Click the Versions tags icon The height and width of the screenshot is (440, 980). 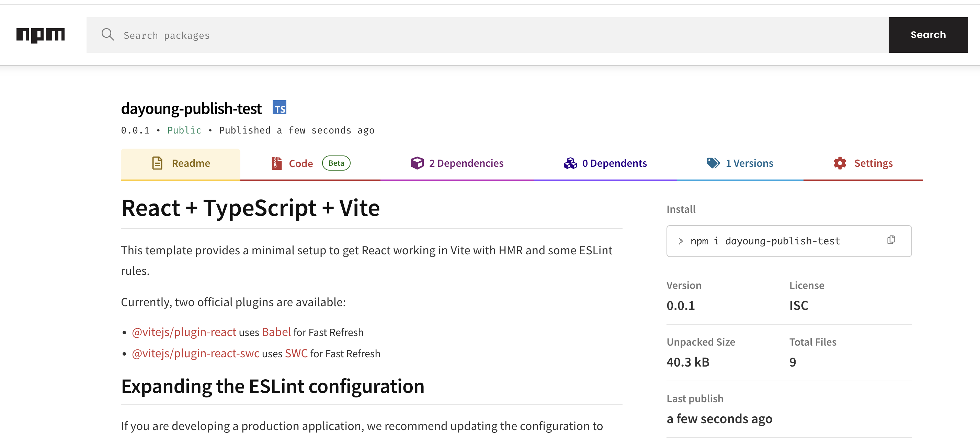[x=713, y=163]
